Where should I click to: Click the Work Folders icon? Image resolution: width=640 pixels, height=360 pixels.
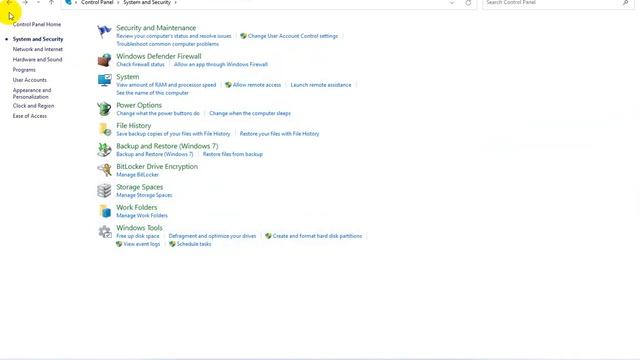(x=105, y=211)
